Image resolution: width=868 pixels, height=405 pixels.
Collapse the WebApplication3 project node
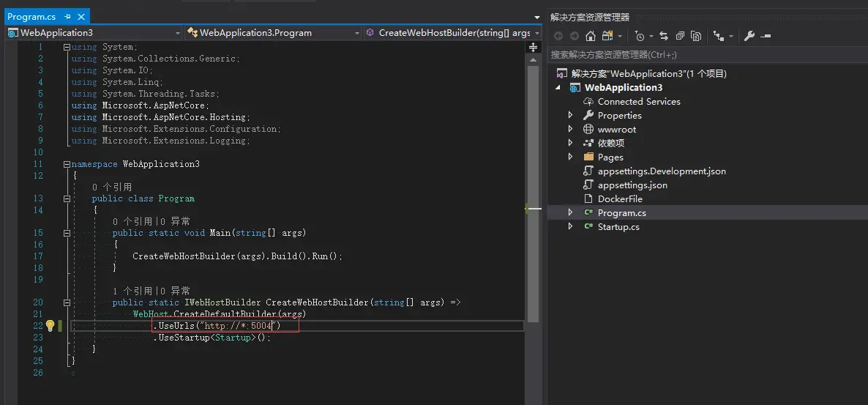[x=558, y=88]
